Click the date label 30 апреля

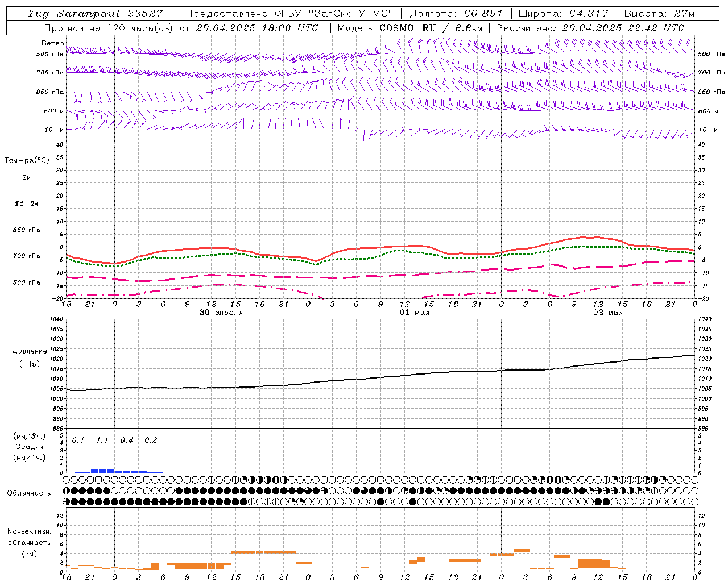[x=221, y=312]
